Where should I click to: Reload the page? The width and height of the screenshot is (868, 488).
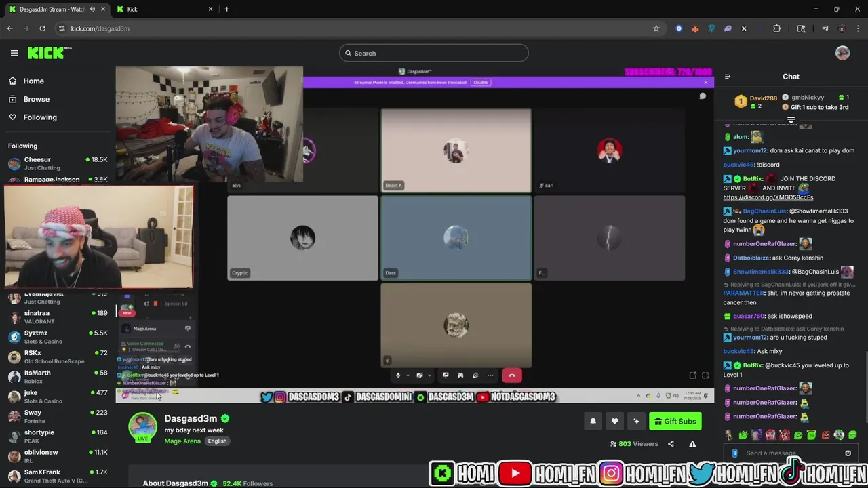pyautogui.click(x=42, y=28)
